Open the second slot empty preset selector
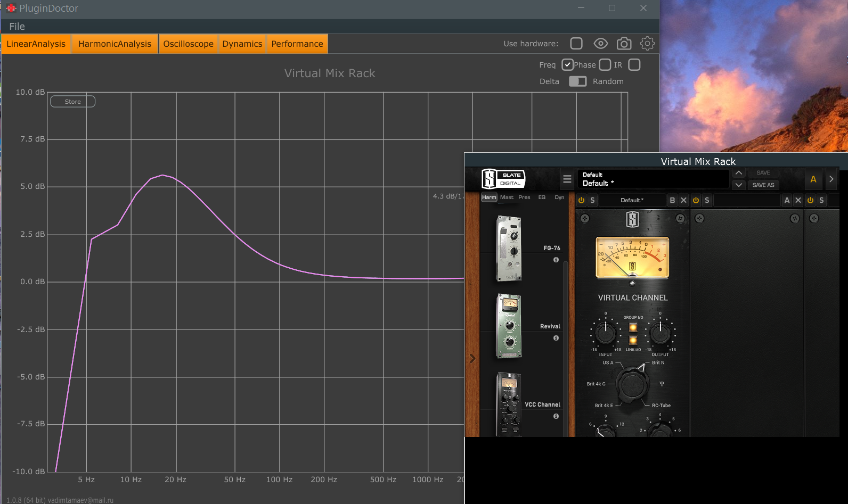The width and height of the screenshot is (848, 504). point(747,200)
